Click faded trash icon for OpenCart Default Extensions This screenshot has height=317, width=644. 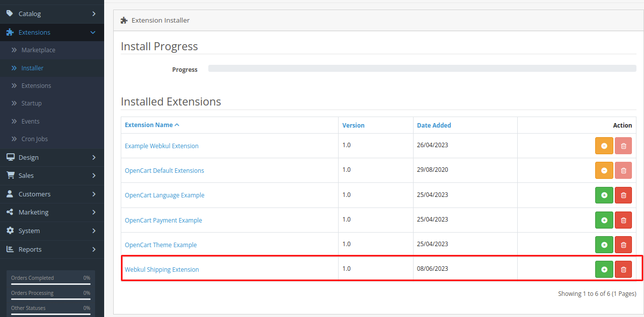[623, 170]
